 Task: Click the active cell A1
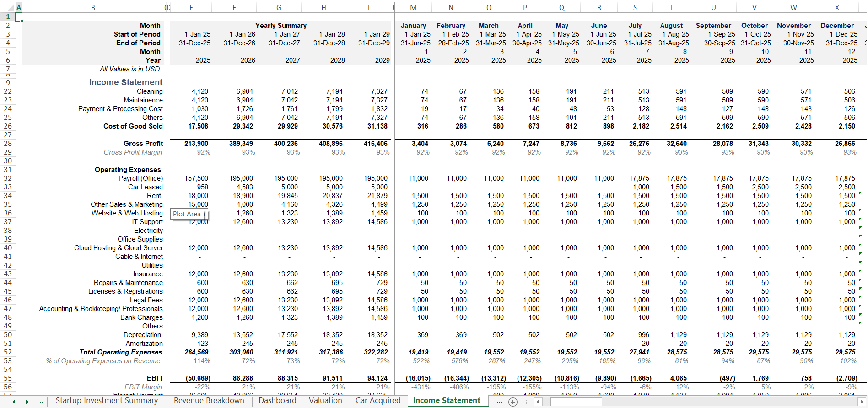pos(19,17)
